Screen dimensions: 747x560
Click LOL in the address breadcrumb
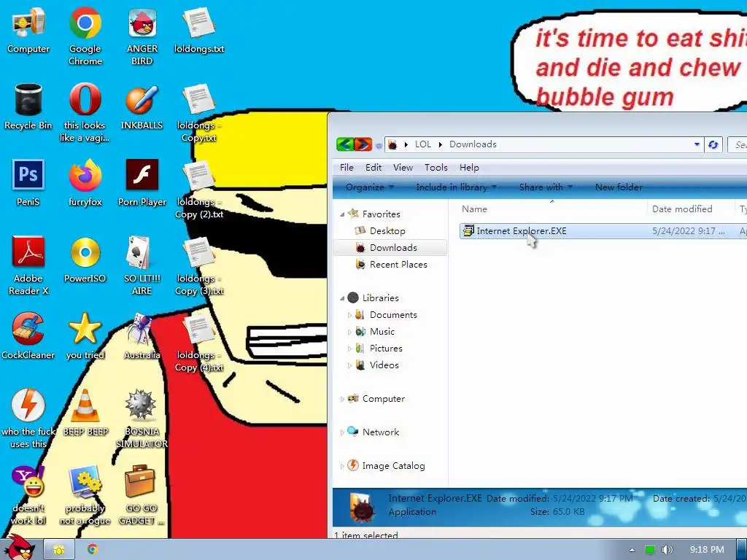pos(422,144)
